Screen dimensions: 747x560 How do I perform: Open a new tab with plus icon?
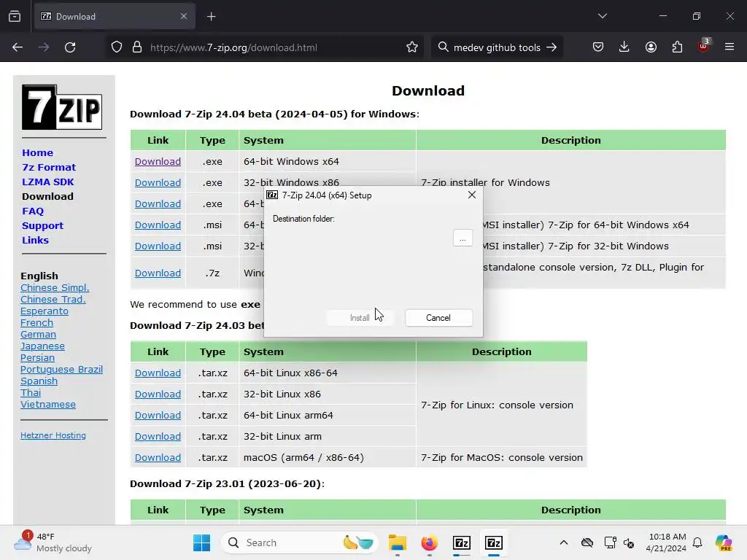(x=212, y=17)
